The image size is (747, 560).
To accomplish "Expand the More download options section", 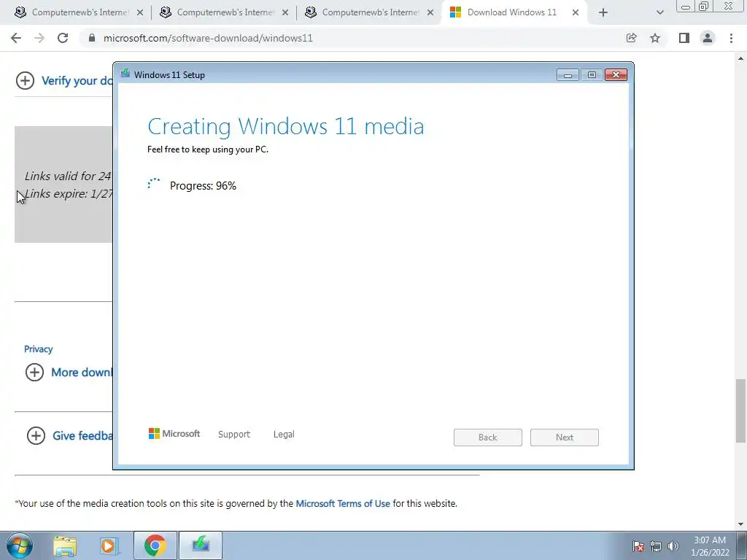I will (x=34, y=372).
